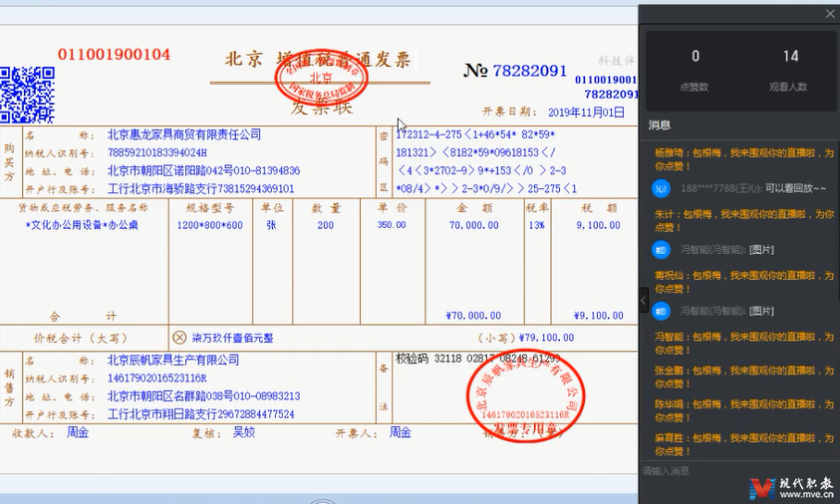Click invoice date 2019年11月01日

coord(586,113)
